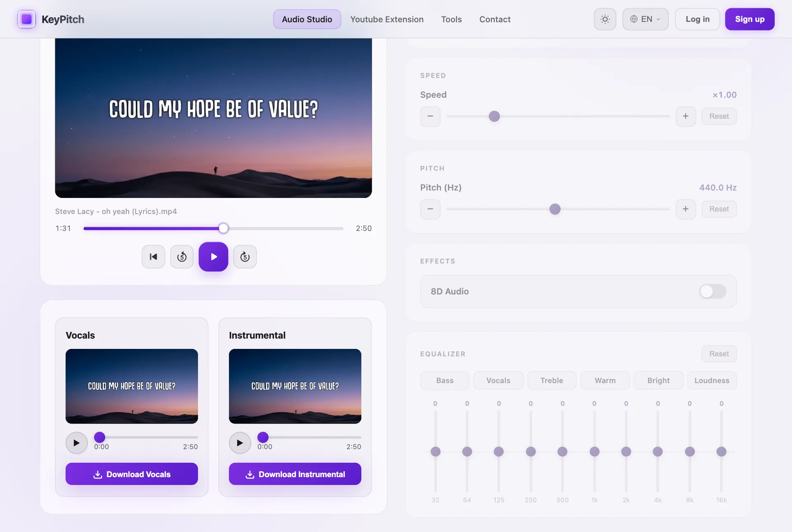
Task: Play the main Steve Lacy track
Action: pos(213,257)
